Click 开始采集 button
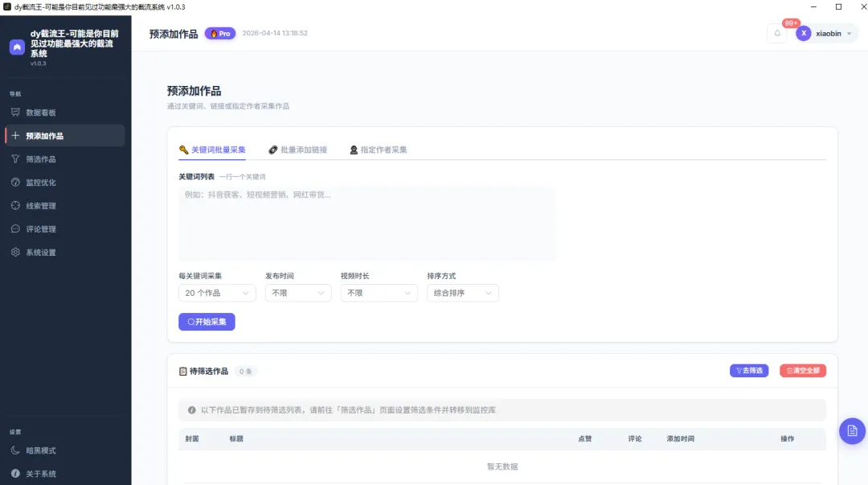868x485 pixels. tap(207, 322)
